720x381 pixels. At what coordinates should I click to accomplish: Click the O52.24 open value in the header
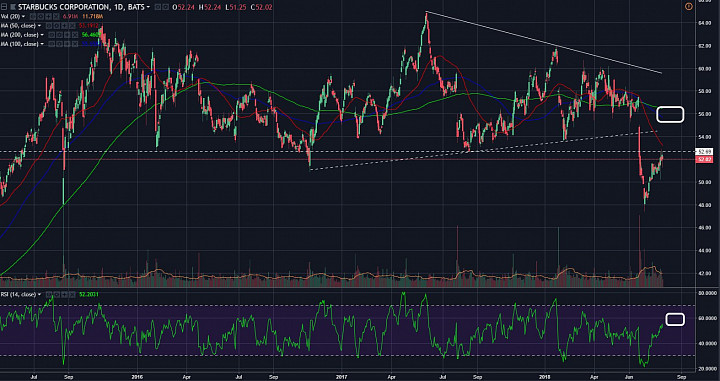(x=183, y=7)
